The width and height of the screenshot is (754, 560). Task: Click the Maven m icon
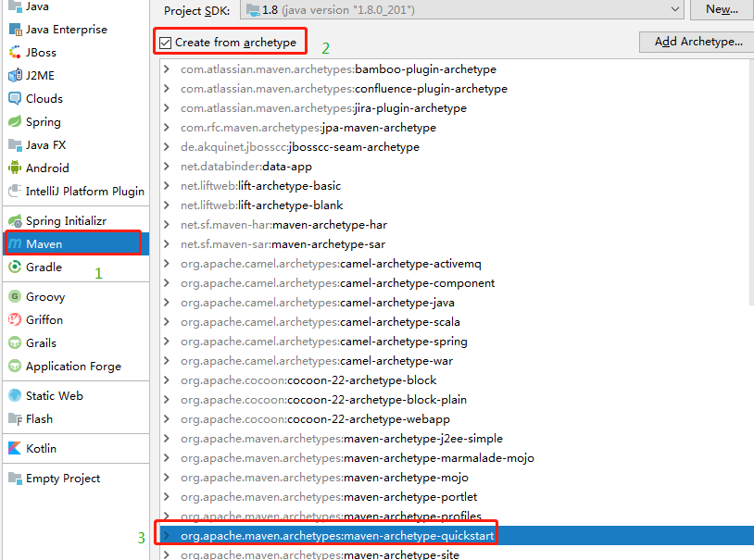point(15,243)
